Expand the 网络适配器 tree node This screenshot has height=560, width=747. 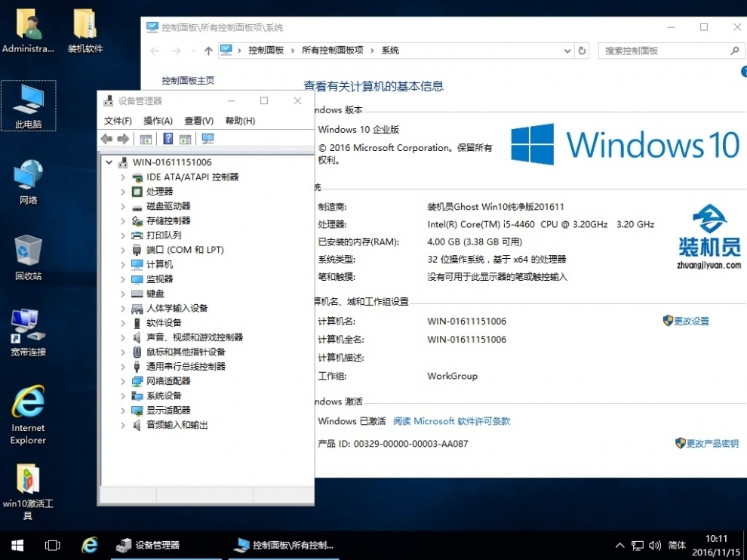tap(123, 381)
